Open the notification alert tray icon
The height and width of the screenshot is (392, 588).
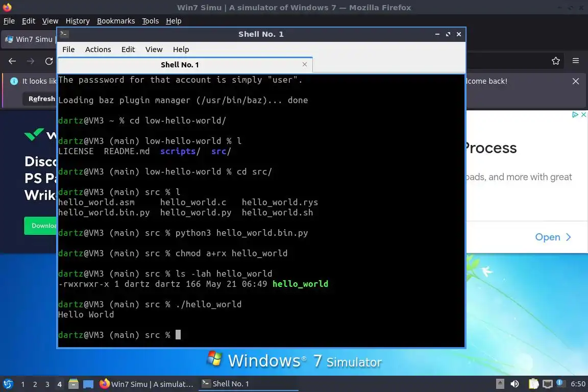click(x=560, y=383)
